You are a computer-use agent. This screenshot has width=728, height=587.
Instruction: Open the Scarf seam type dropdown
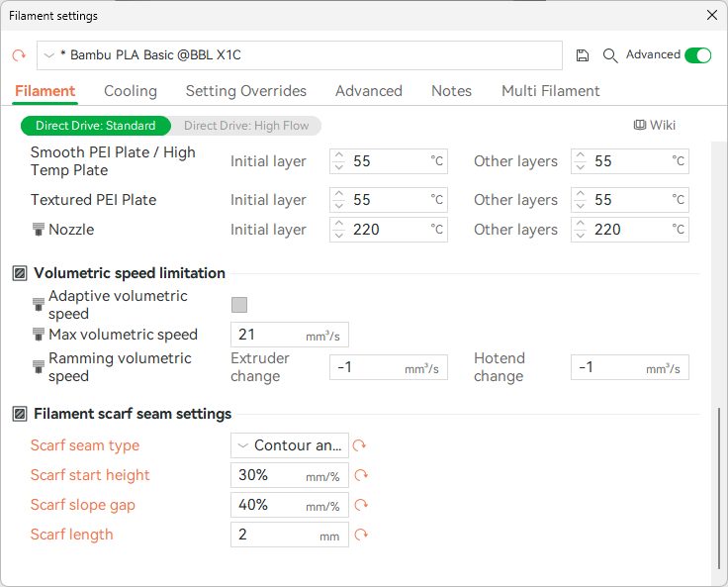(x=289, y=445)
